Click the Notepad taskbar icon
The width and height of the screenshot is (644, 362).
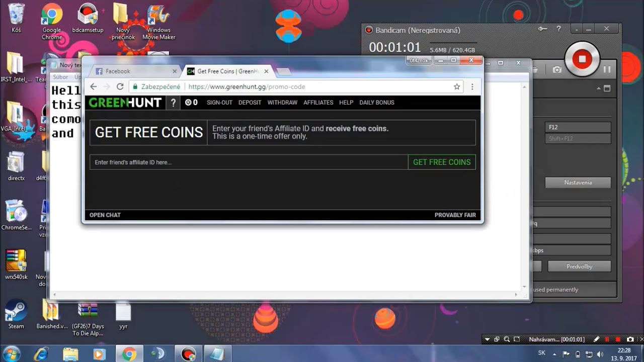[218, 353]
